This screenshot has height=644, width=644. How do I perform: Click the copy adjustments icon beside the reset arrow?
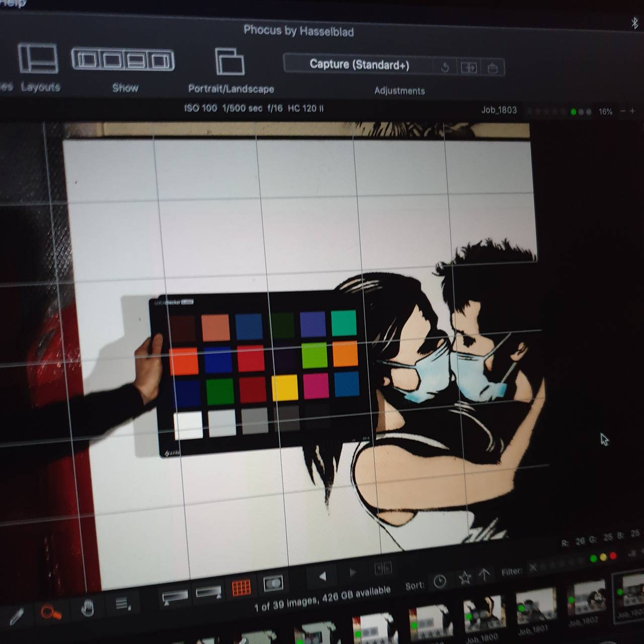click(469, 67)
